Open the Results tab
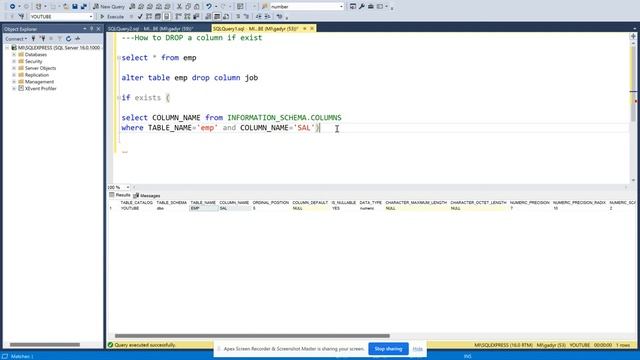 pos(120,196)
